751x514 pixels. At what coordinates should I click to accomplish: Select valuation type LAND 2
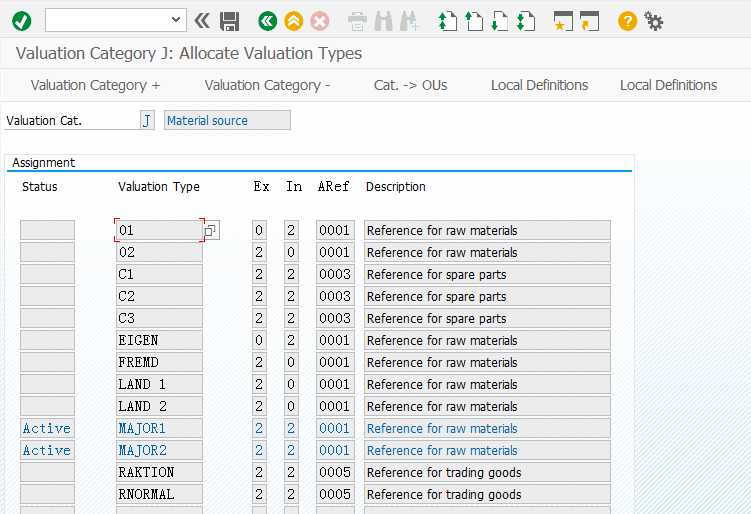pyautogui.click(x=159, y=407)
